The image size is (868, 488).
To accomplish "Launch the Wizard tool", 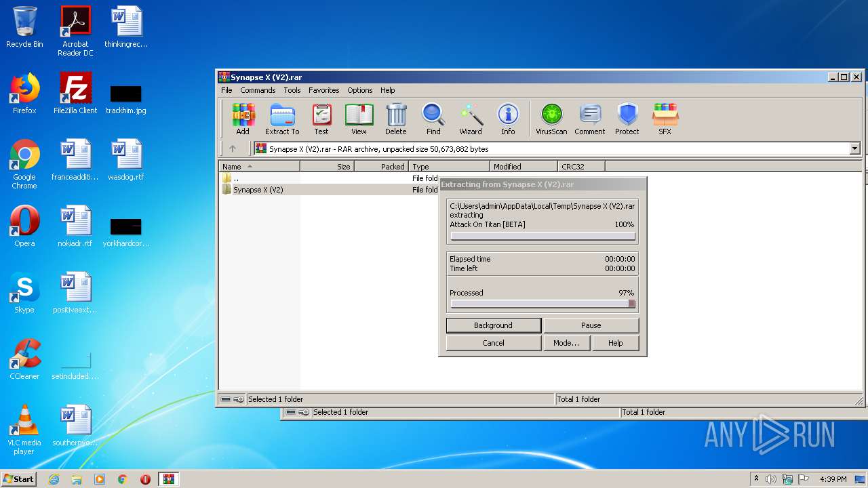I will tap(471, 119).
